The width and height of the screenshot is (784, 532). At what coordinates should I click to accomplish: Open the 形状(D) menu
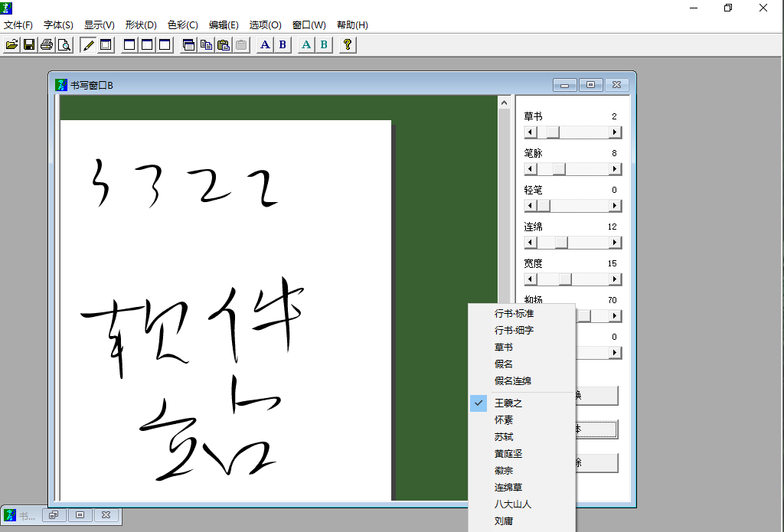(x=141, y=25)
